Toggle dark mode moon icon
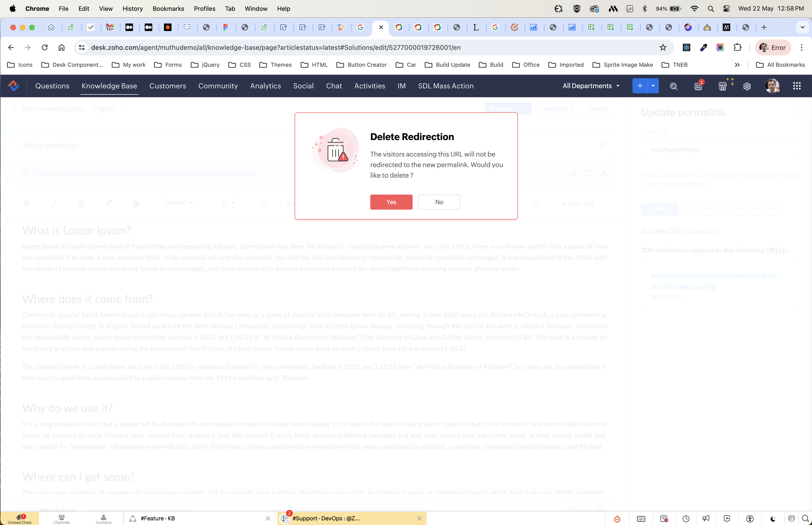This screenshot has width=812, height=525. [x=773, y=519]
